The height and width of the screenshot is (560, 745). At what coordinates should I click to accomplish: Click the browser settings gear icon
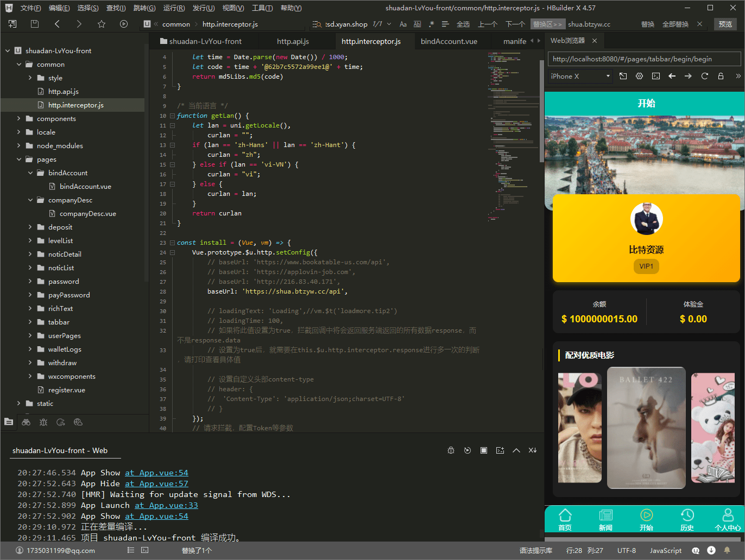pyautogui.click(x=639, y=76)
